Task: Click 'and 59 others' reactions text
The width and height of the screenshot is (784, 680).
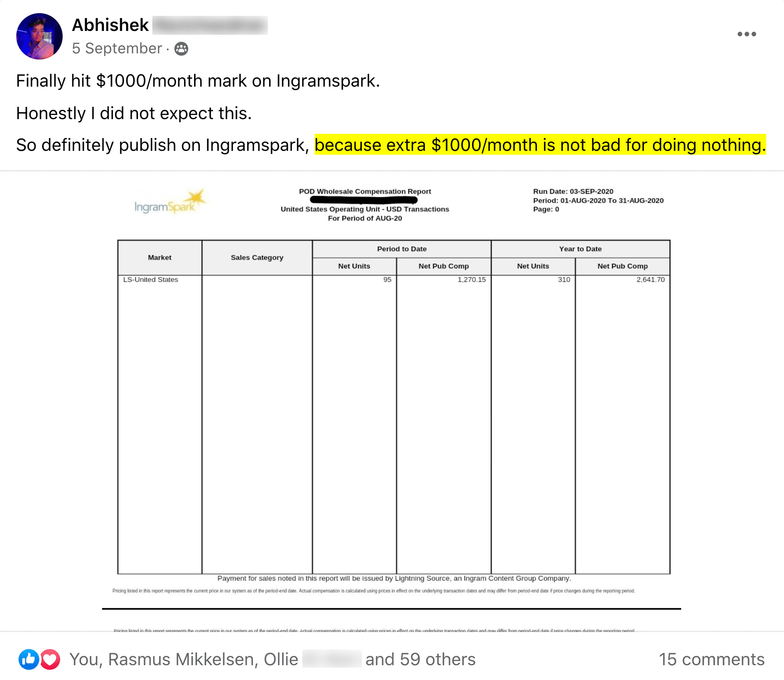Action: [x=420, y=659]
